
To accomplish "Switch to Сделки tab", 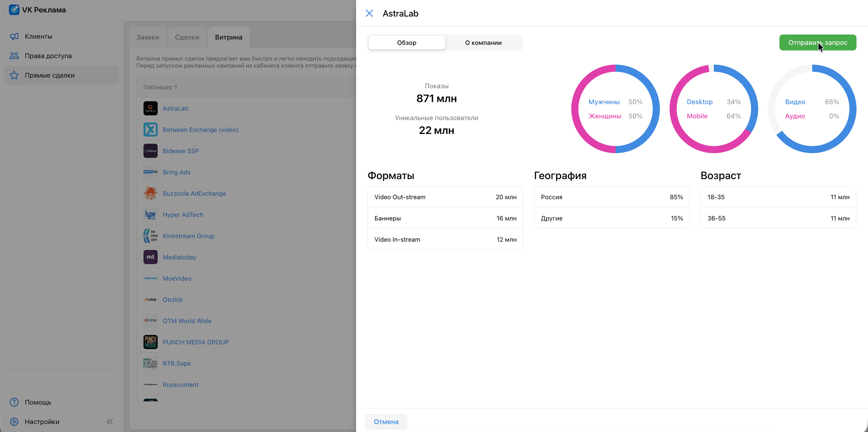I will (x=187, y=37).
